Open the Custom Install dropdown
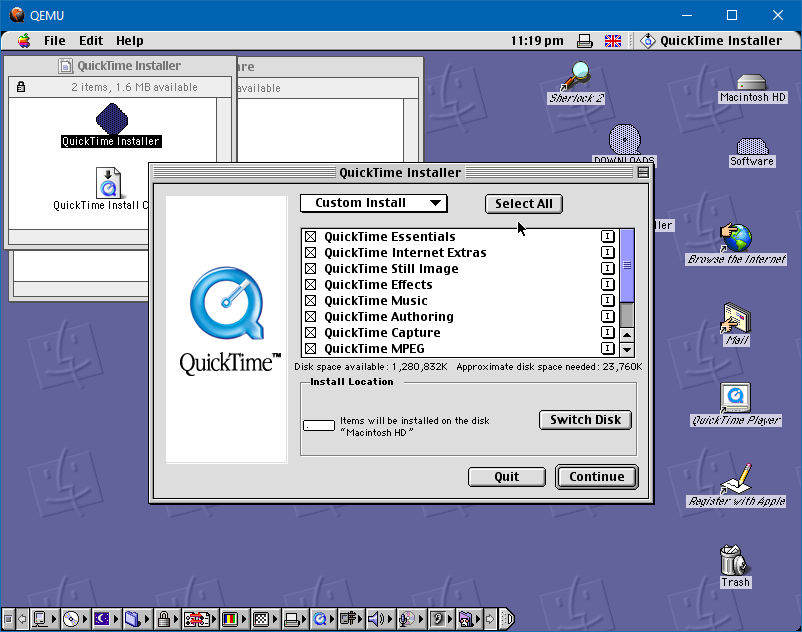The image size is (802, 632). [372, 203]
